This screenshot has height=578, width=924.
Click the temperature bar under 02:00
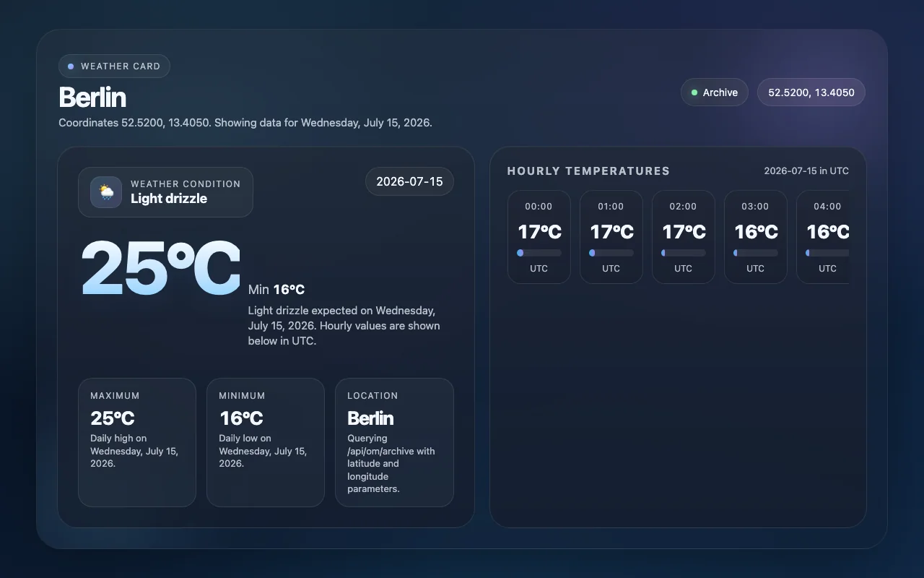point(684,253)
